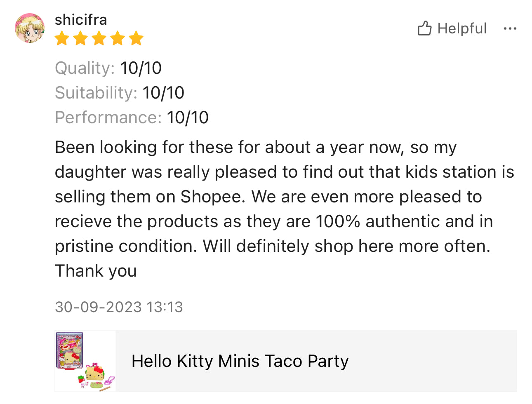This screenshot has height=404, width=532.
Task: Click the Quality label
Action: point(85,68)
